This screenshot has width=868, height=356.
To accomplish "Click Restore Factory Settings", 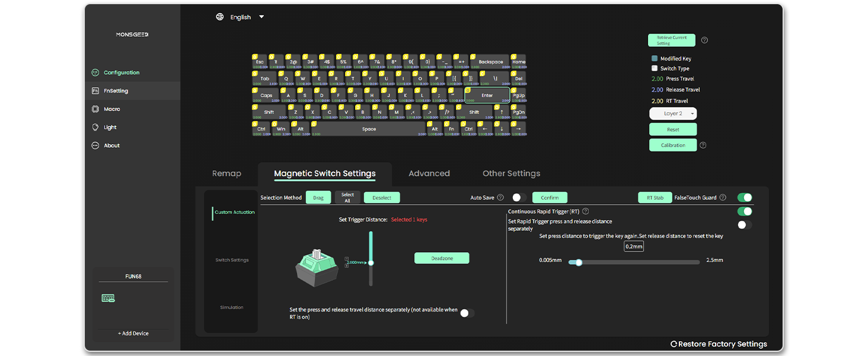I will [719, 344].
